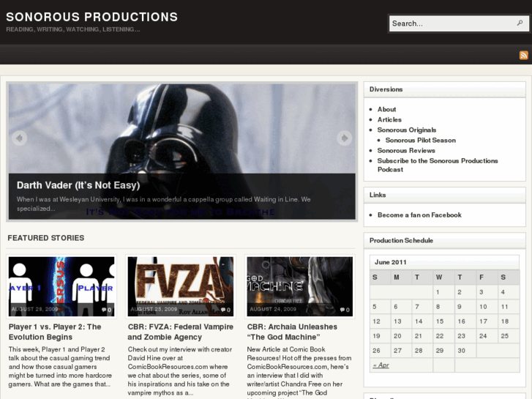Open Sonorous Originals link
532x399 pixels.
(407, 130)
